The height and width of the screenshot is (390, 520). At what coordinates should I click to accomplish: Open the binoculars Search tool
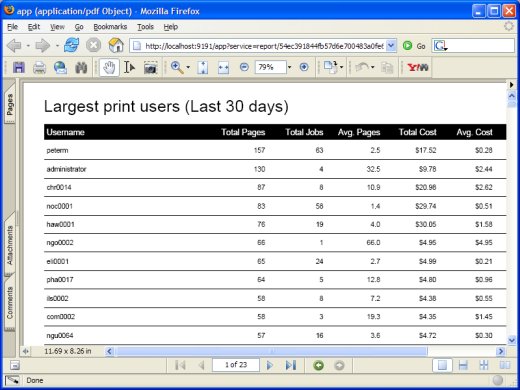[x=81, y=68]
